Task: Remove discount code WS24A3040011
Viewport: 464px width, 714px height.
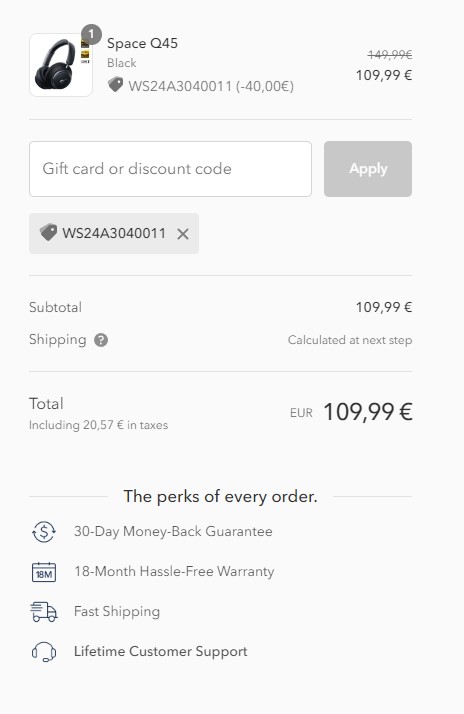Action: point(183,234)
